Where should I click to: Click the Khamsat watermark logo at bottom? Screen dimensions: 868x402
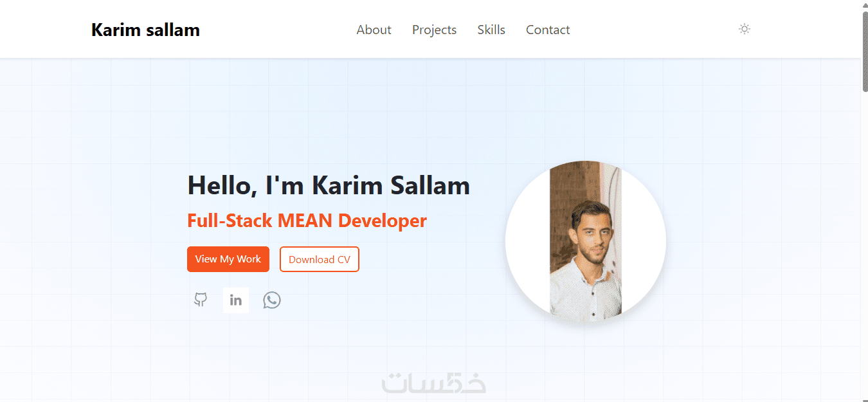click(x=434, y=383)
